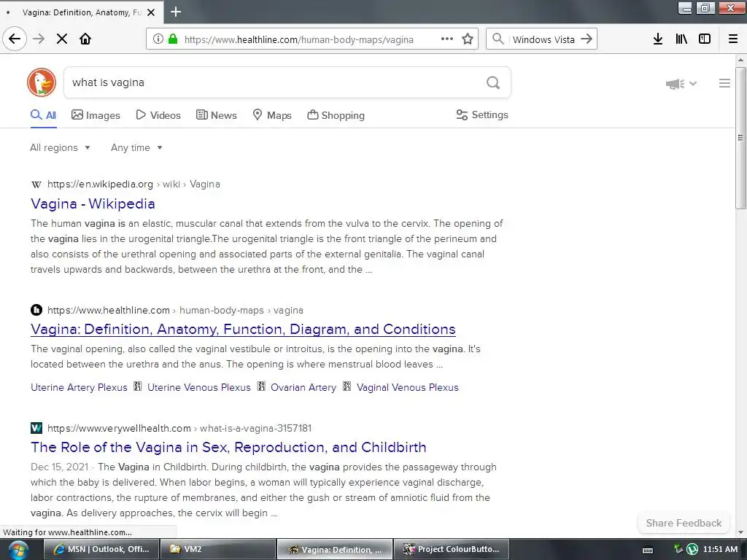Click Wikipedia favicon beside en.wikipedia.org result
The width and height of the screenshot is (747, 560).
(36, 184)
